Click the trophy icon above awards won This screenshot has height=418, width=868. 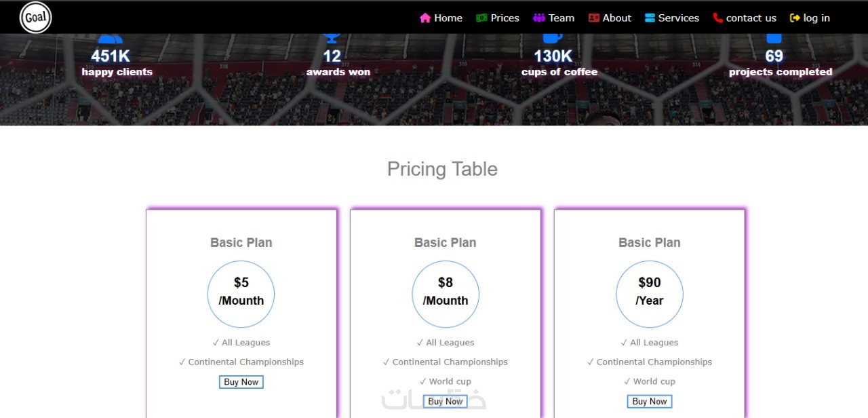(332, 37)
